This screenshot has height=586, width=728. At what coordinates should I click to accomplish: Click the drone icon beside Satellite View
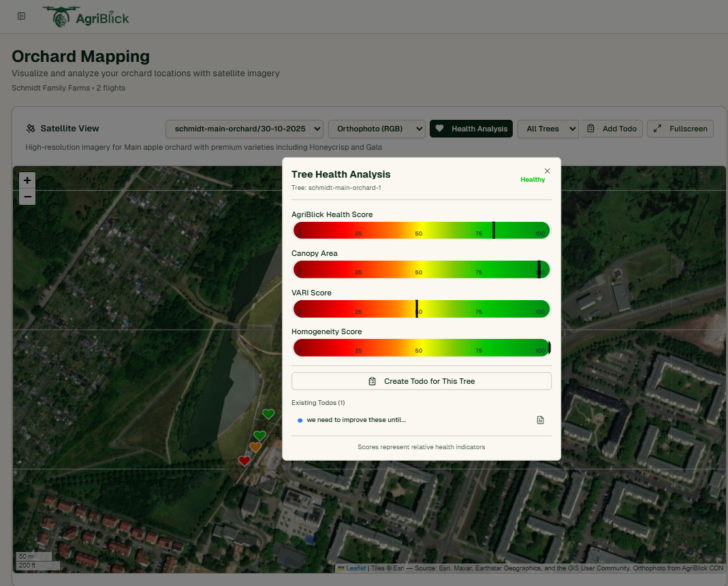coord(30,128)
